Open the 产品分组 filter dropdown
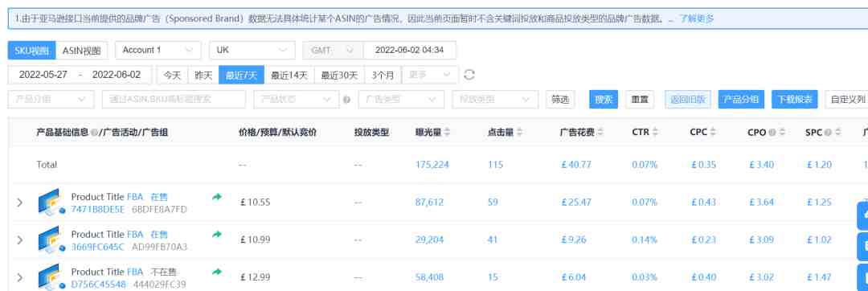Screen dimensions: 868x291 point(51,100)
